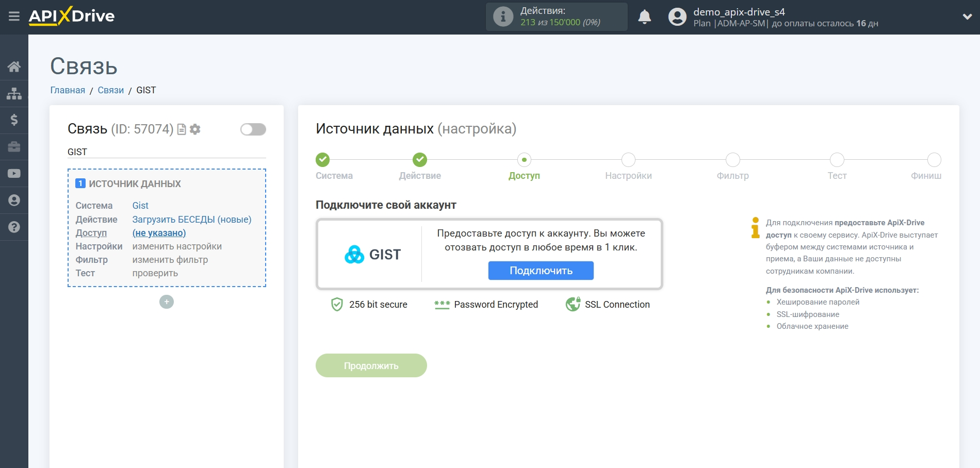This screenshot has width=980, height=468.
Task: Click the briefcase icon in the sidebar
Action: (x=14, y=146)
